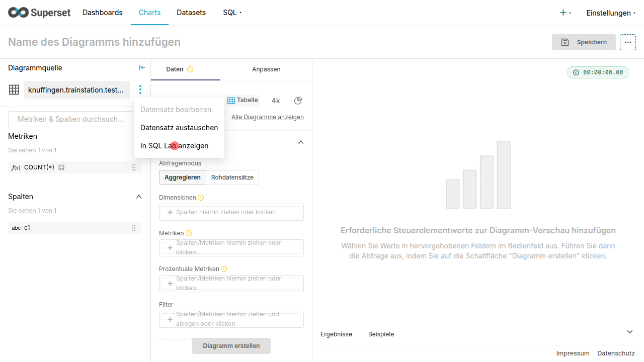Click the dataset table grid icon
Screen dimensions: 644x362
pyautogui.click(x=14, y=90)
